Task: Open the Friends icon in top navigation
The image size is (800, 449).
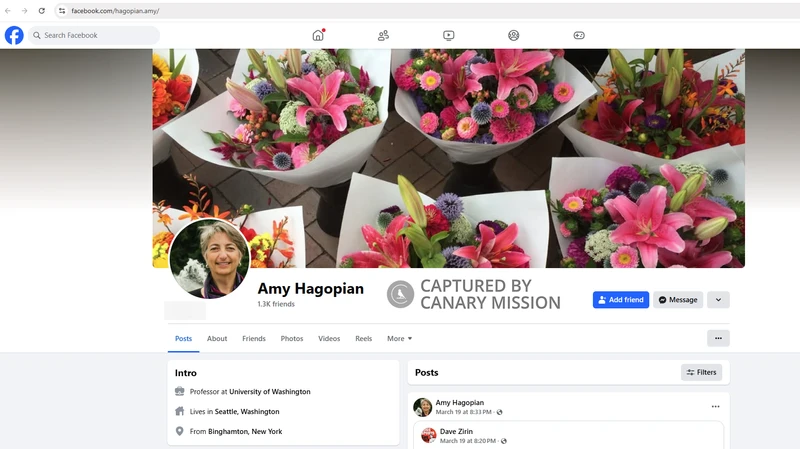Action: [383, 35]
